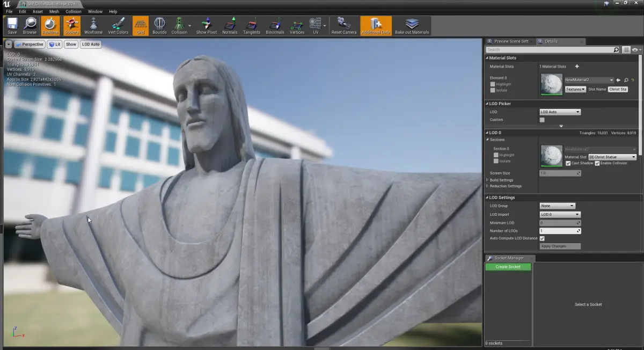This screenshot has height=350, width=644.
Task: Show mesh Bounds
Action: click(159, 26)
